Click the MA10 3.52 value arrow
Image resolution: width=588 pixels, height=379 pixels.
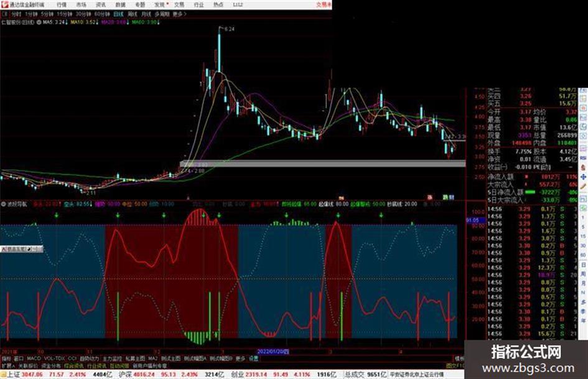click(96, 22)
